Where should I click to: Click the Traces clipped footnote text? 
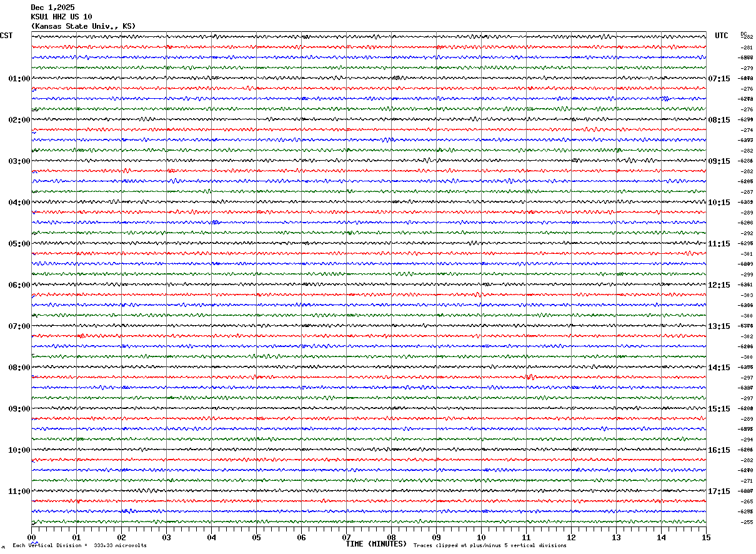click(x=490, y=546)
